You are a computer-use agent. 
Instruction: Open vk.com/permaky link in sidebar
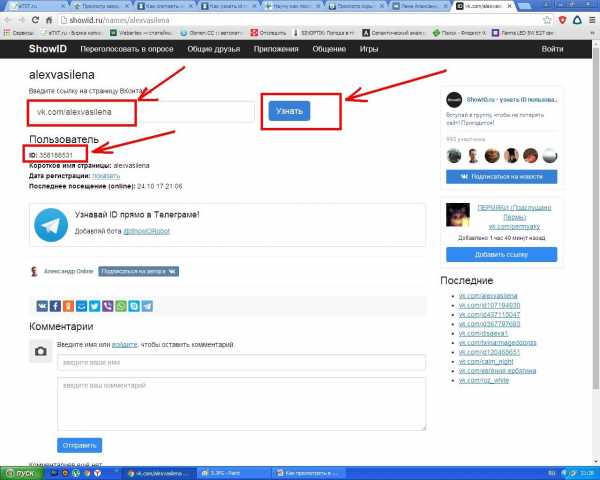click(x=514, y=227)
